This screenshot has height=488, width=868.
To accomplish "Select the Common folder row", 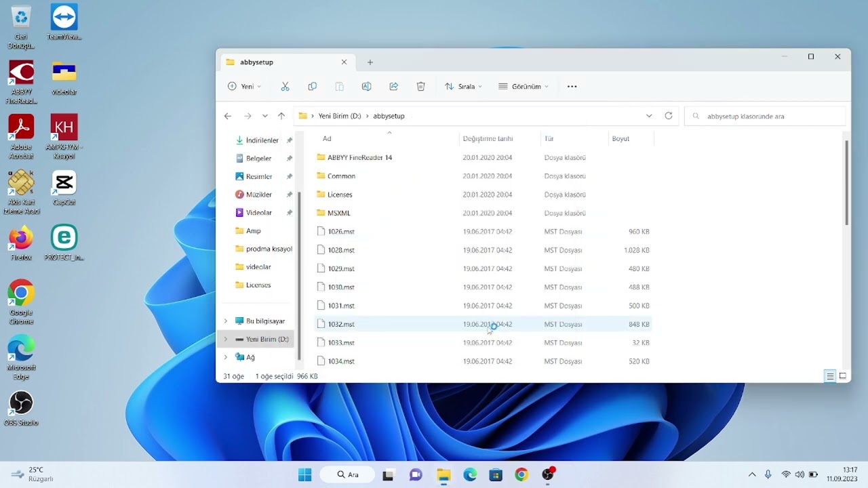I will 483,176.
